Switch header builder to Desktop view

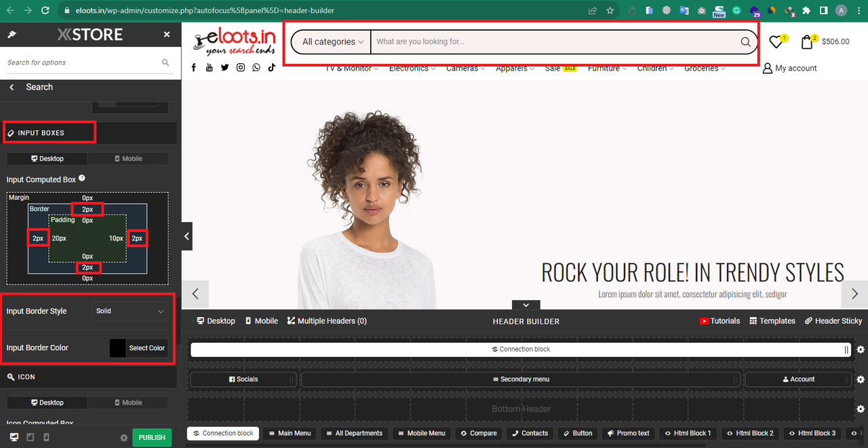click(216, 321)
